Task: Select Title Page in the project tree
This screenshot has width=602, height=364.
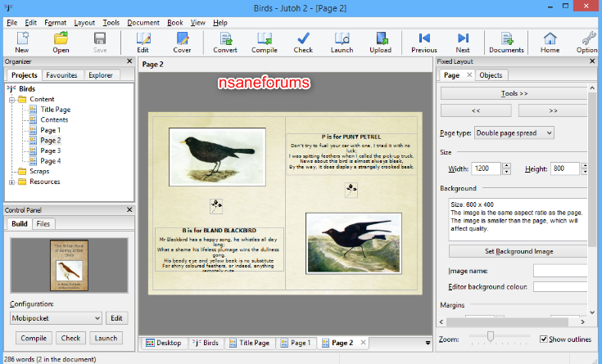Action: pos(56,110)
